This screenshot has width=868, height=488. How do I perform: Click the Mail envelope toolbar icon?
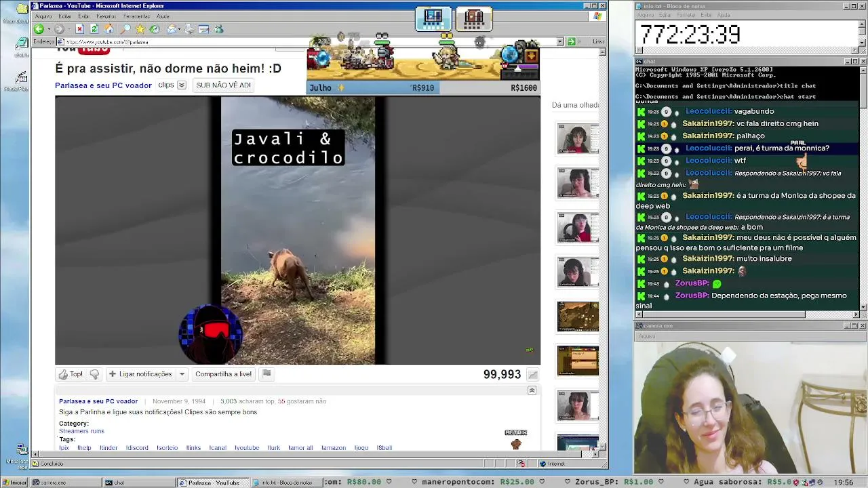tap(172, 29)
